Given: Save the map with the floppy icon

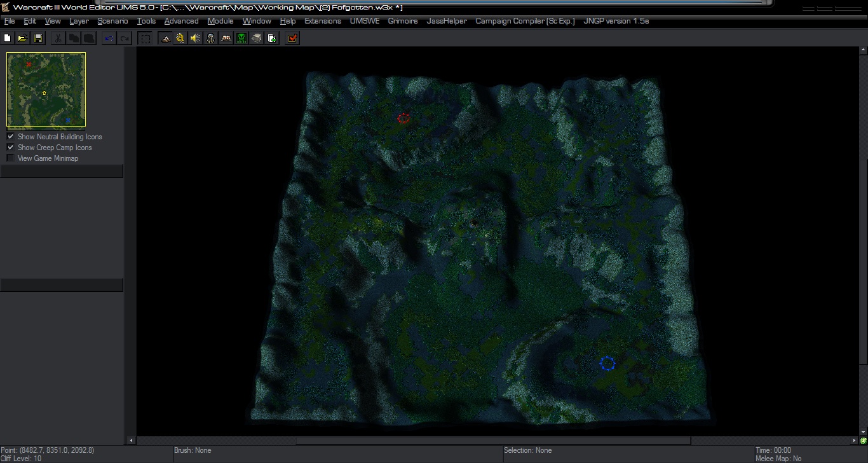Looking at the screenshot, I should coord(38,38).
